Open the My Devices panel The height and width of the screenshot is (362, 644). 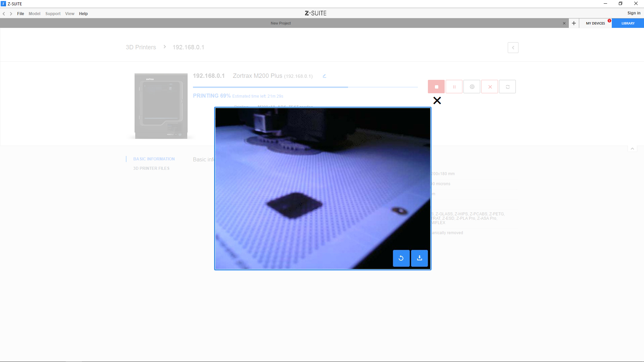point(595,23)
